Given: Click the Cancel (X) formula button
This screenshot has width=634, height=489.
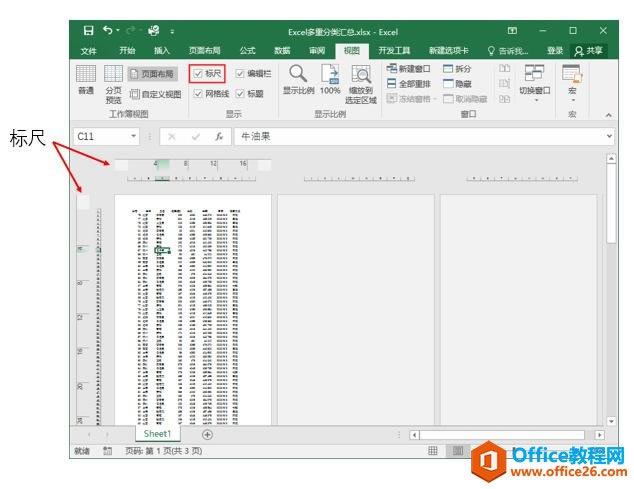Looking at the screenshot, I should (171, 137).
